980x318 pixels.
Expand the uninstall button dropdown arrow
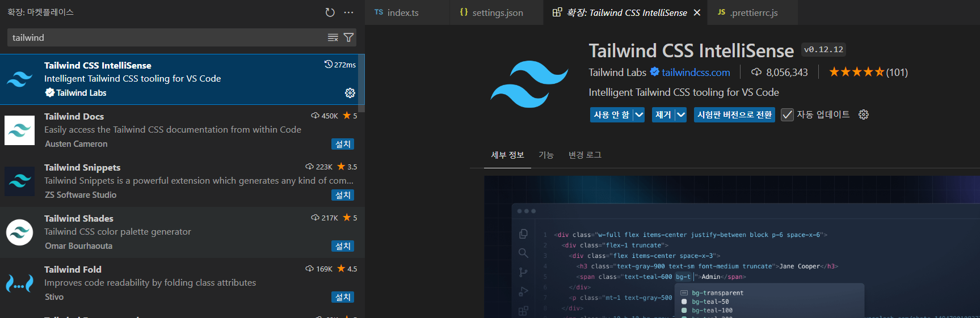(x=681, y=115)
